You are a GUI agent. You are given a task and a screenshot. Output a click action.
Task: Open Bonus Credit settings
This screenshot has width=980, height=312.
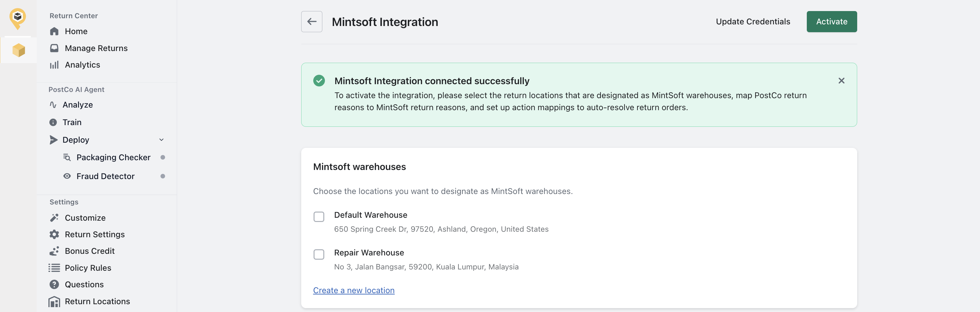(89, 251)
